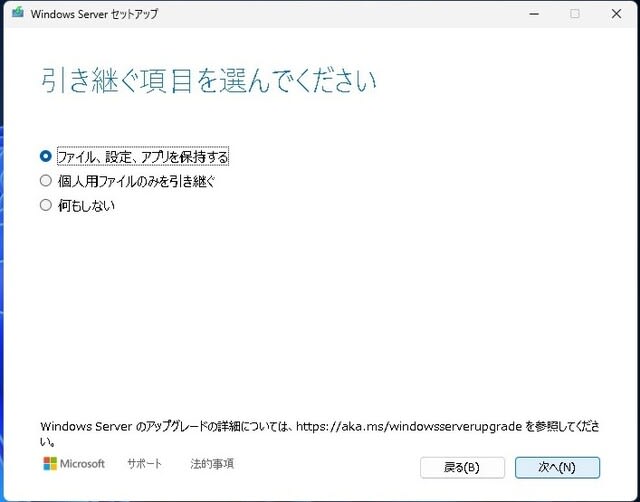Click the 次へ(N) button
This screenshot has width=640, height=502.
pos(557,467)
